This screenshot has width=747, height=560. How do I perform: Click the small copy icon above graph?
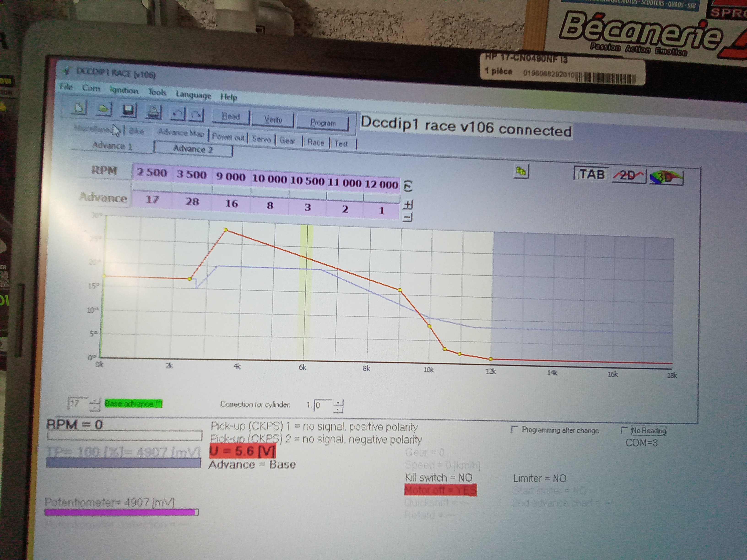point(521,172)
